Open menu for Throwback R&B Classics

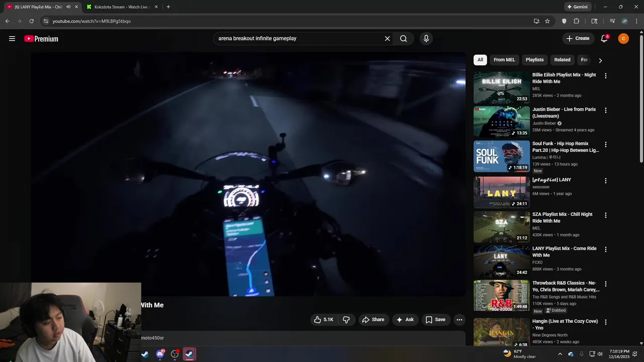coord(605,284)
